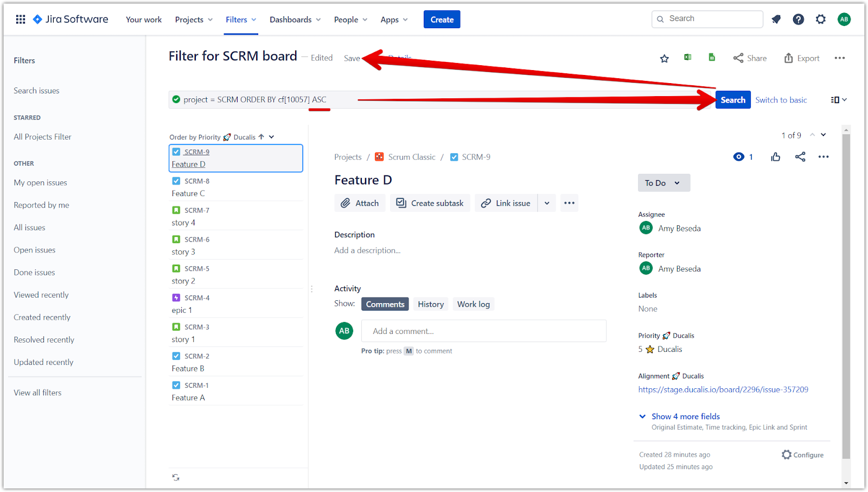Open the Link issue dropdown arrow
Image resolution: width=868 pixels, height=492 pixels.
coord(547,203)
